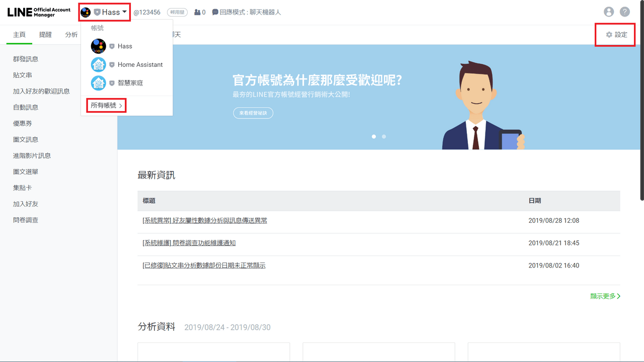Click the user profile icon

609,12
